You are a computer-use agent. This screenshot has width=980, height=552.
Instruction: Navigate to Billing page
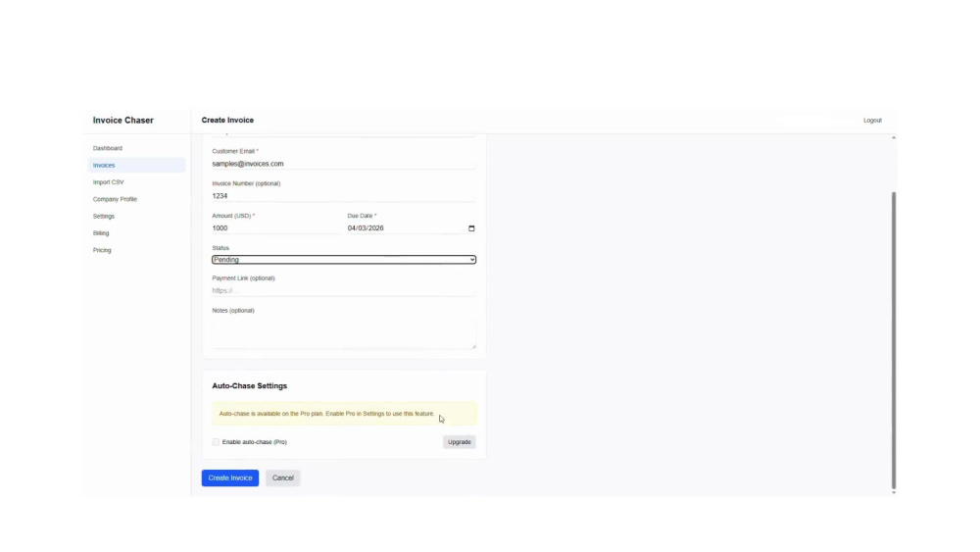(x=101, y=232)
